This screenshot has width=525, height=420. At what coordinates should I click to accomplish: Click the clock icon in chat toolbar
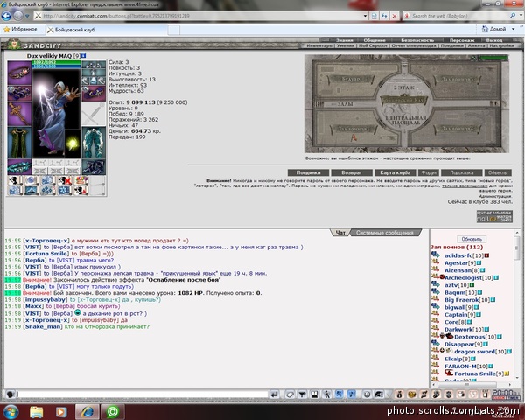point(367,395)
